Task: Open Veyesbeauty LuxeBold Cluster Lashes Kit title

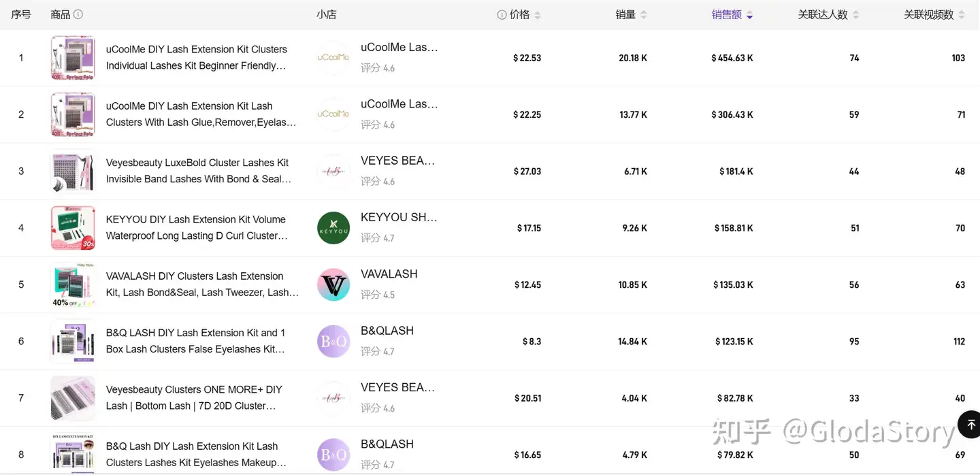Action: point(199,171)
